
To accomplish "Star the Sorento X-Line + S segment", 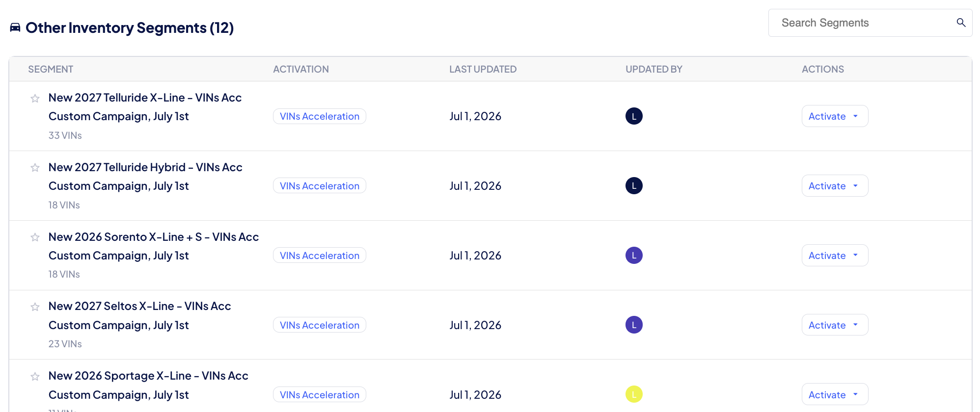I will (x=35, y=237).
